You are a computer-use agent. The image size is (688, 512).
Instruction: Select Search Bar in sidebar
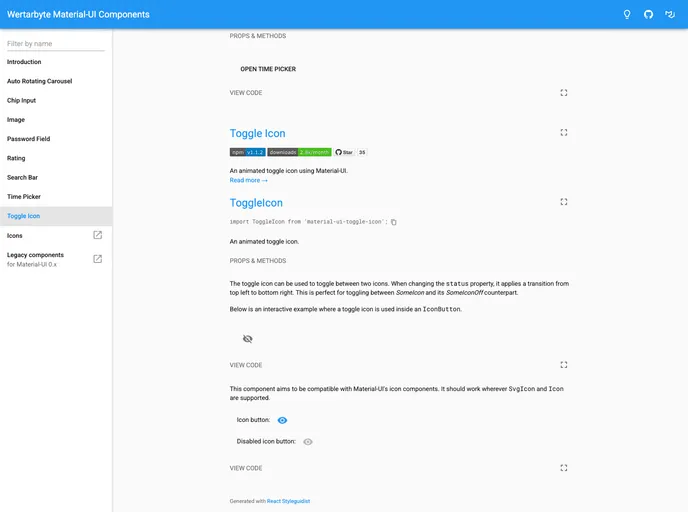(x=56, y=178)
